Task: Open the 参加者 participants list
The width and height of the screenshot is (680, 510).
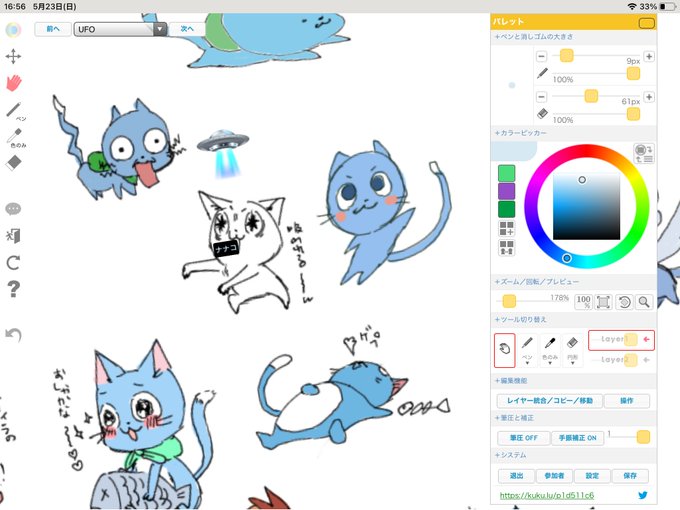Action: coord(554,476)
